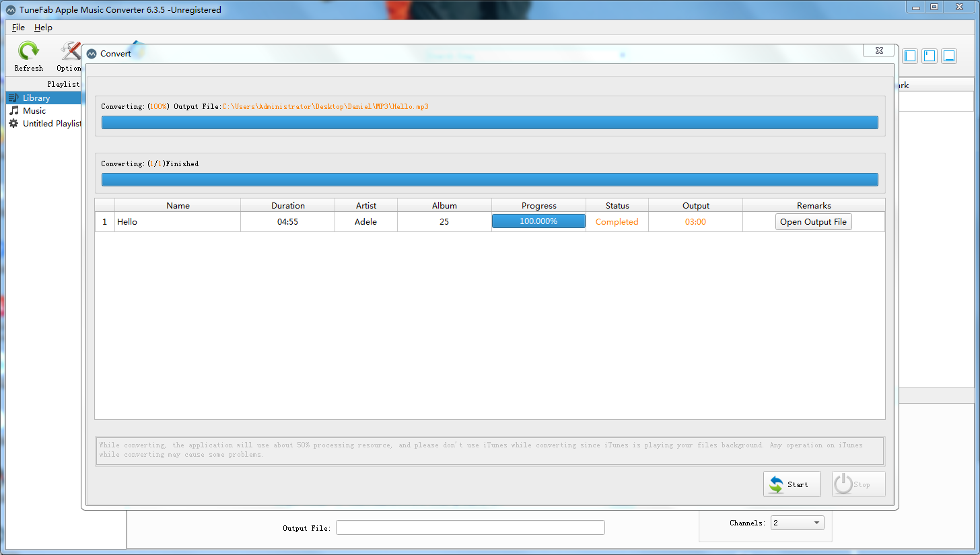Click the Name column header
The width and height of the screenshot is (980, 555).
click(x=178, y=205)
